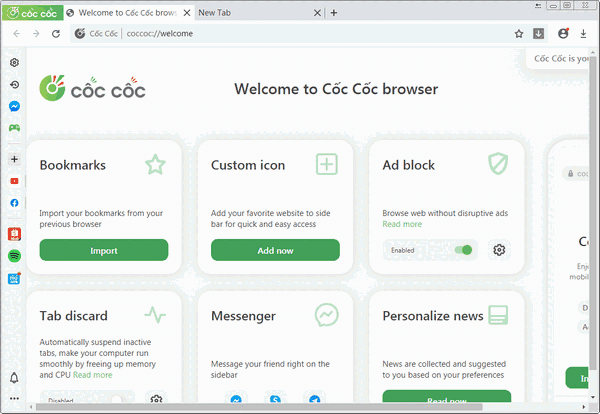
Task: Switch to the Welcome to Cốc Cốc tab
Action: (x=128, y=13)
